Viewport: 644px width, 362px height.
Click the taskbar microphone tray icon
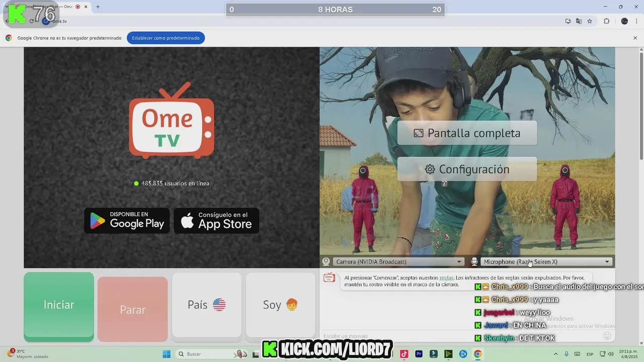(567, 354)
